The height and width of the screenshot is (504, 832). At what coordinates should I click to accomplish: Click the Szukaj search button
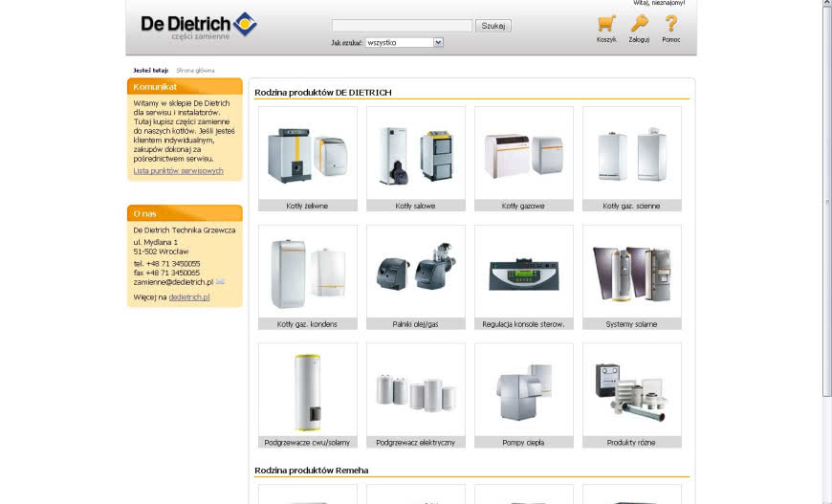tap(493, 26)
